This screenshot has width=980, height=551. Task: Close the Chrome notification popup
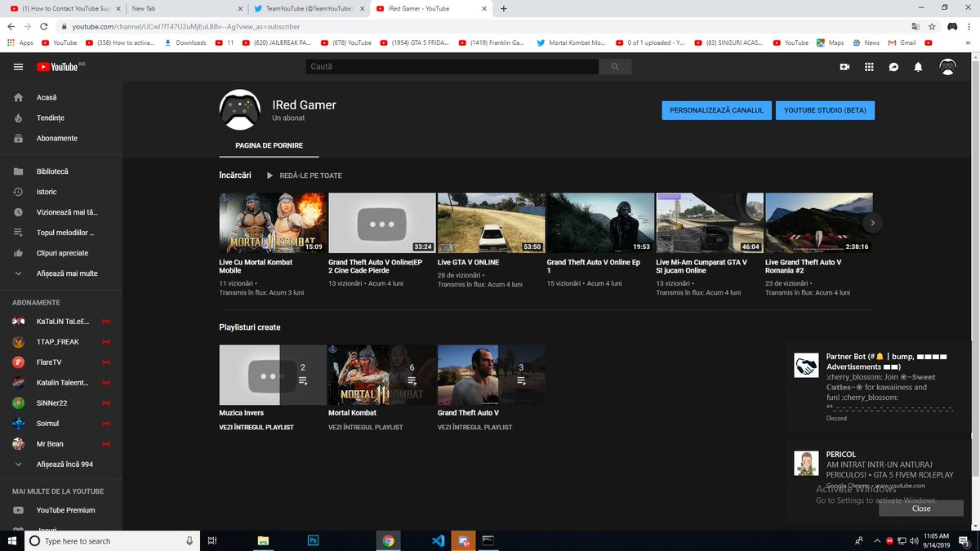(x=920, y=509)
